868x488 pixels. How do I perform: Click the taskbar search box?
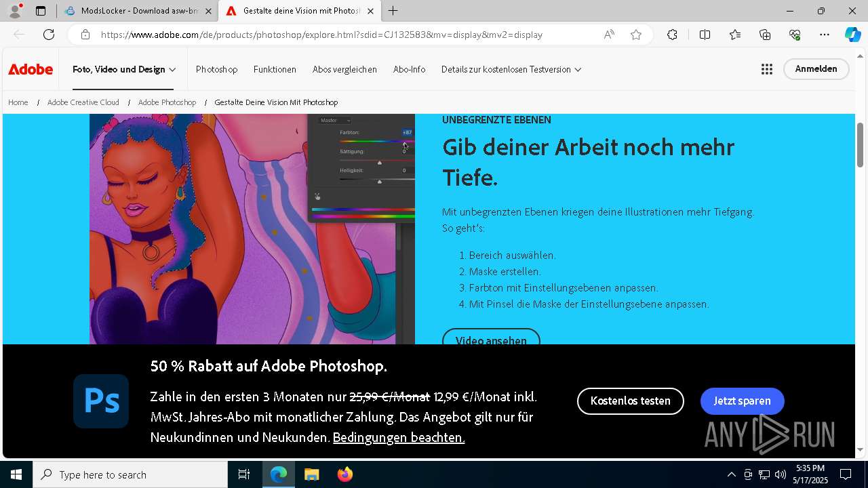130,474
